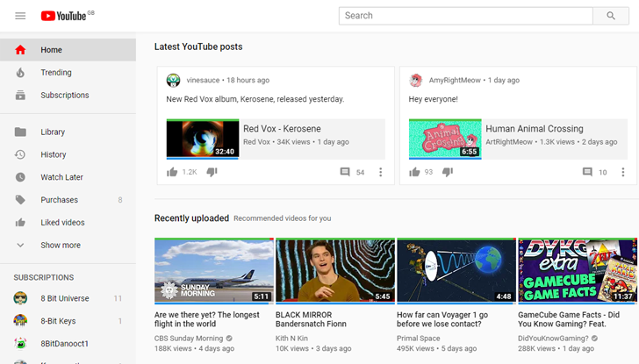
Task: Open 8 Bit Universe subscription
Action: [68, 298]
